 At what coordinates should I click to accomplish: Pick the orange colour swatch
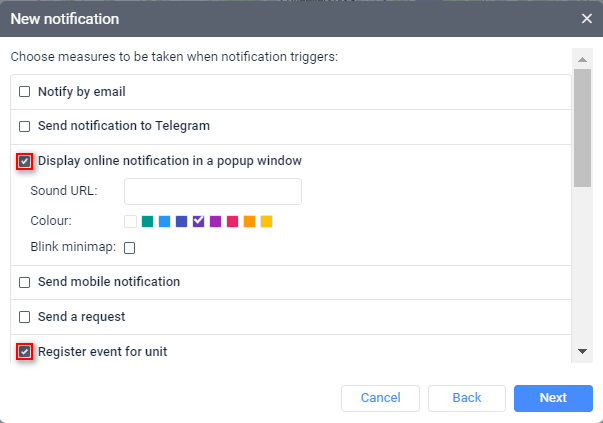click(249, 221)
